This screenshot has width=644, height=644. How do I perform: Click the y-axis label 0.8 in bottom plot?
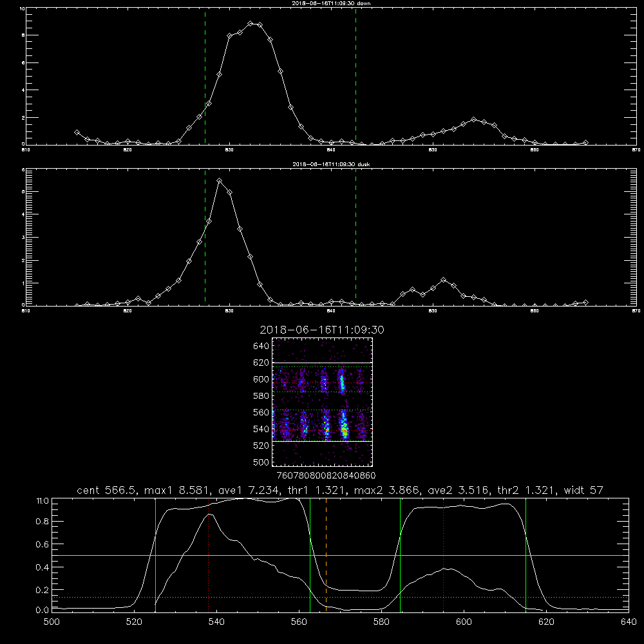(x=43, y=522)
